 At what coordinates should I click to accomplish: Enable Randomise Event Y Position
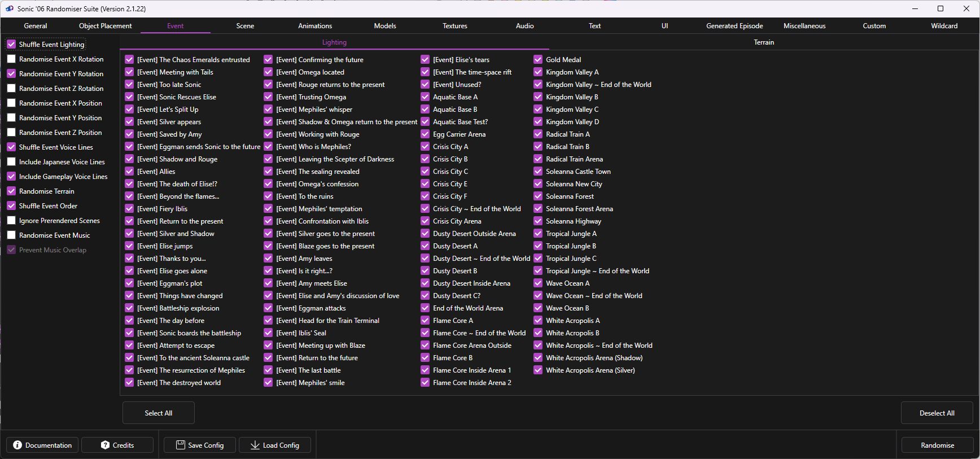coord(11,117)
